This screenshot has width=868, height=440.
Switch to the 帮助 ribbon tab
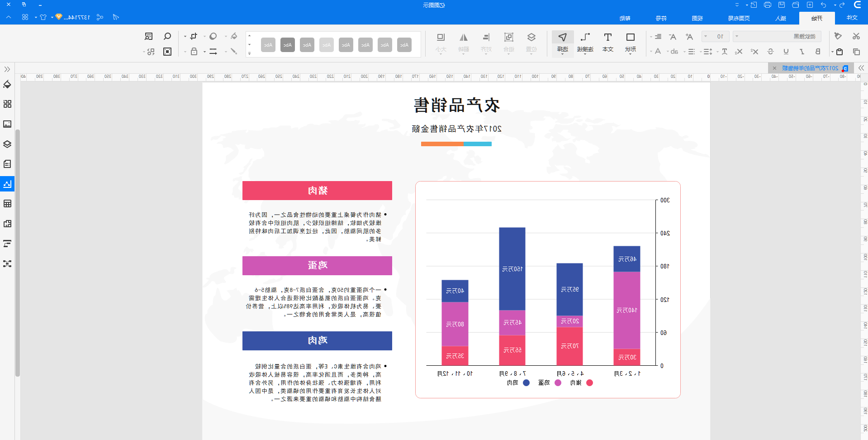625,18
